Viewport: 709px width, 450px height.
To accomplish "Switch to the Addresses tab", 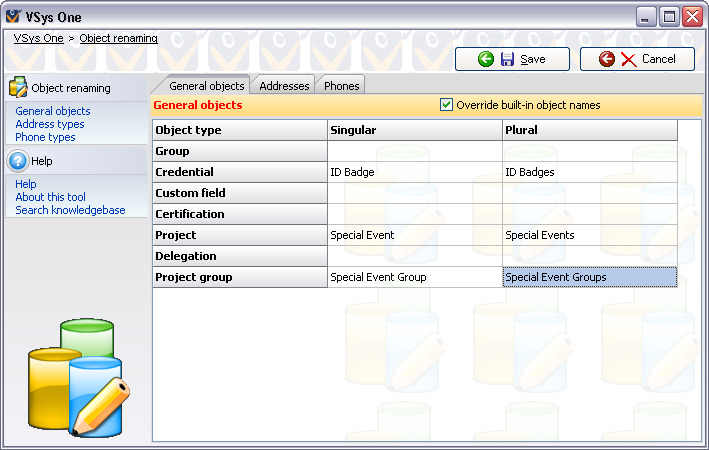I will (x=284, y=85).
